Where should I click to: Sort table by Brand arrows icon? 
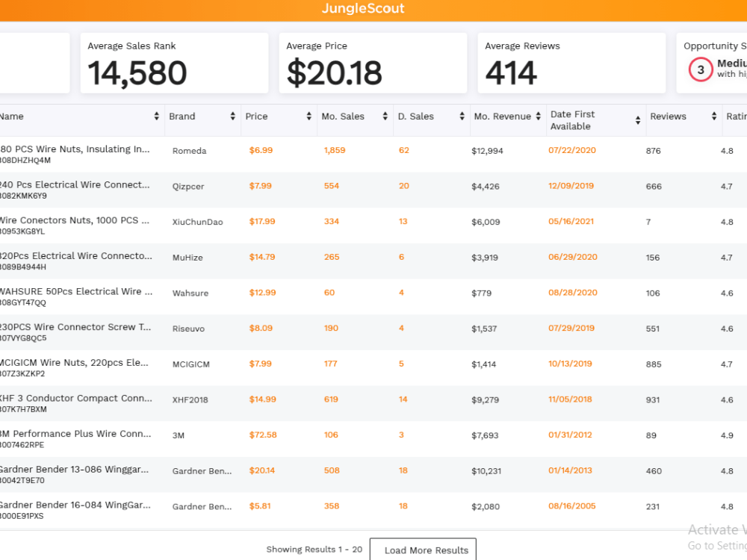(232, 116)
